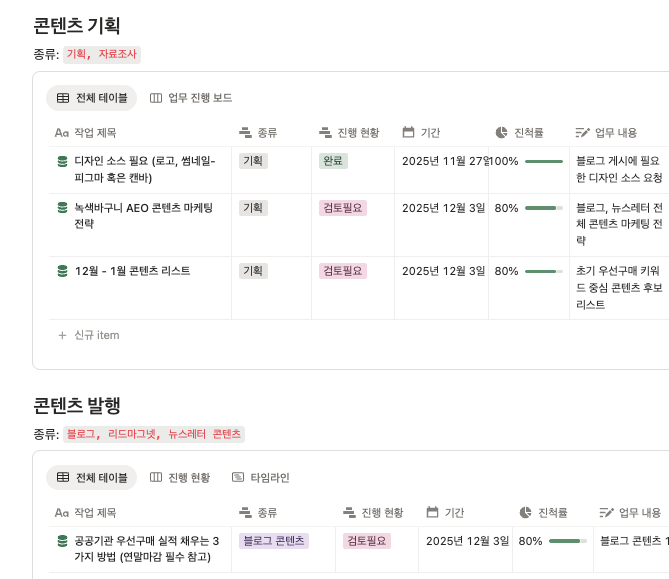Screen dimensions: 669x579
Task: Click the edit icon of first 업무 내용 column
Action: point(582,133)
